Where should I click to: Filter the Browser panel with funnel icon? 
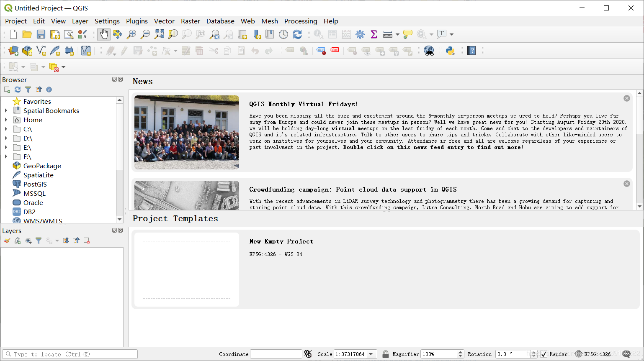point(28,90)
